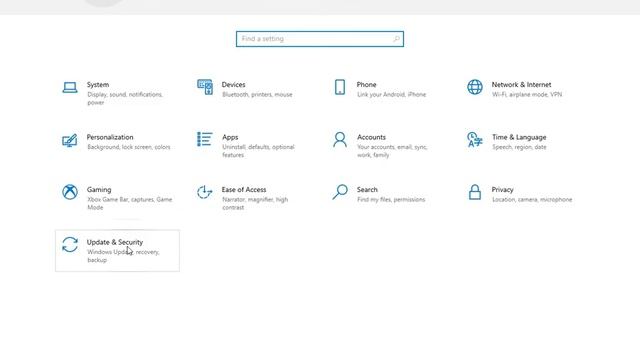Click the System laptop icon
The height and width of the screenshot is (360, 640).
(70, 87)
